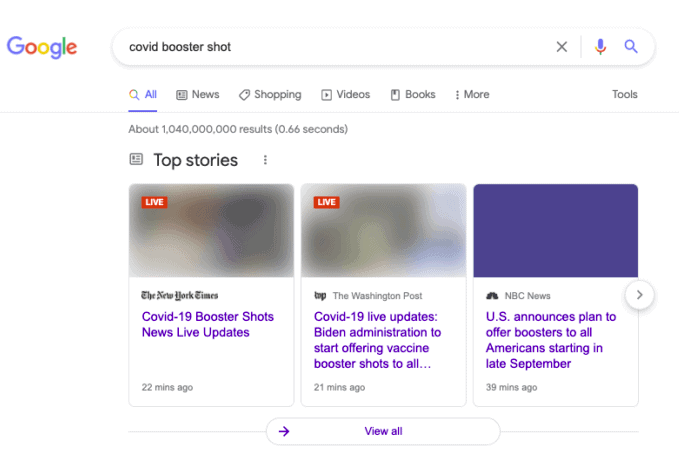Open Top stories three-dot options
The height and width of the screenshot is (456, 679).
point(265,160)
